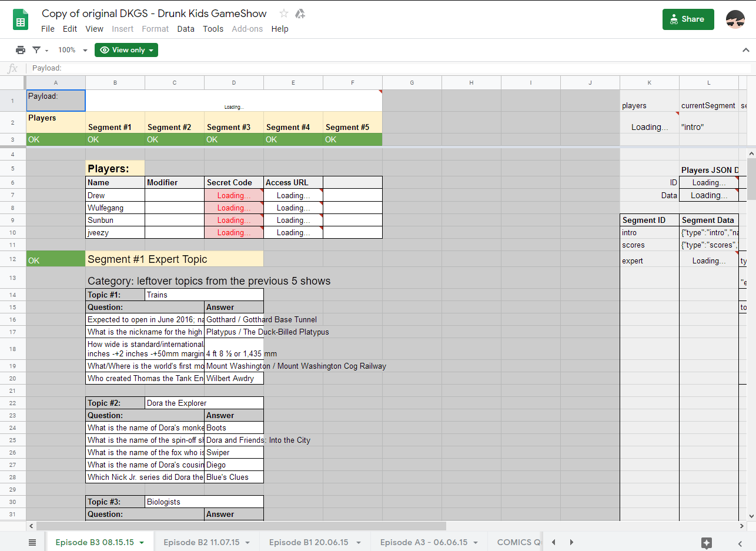Click the Explore icon at bottom right
This screenshot has width=756, height=551.
[707, 542]
